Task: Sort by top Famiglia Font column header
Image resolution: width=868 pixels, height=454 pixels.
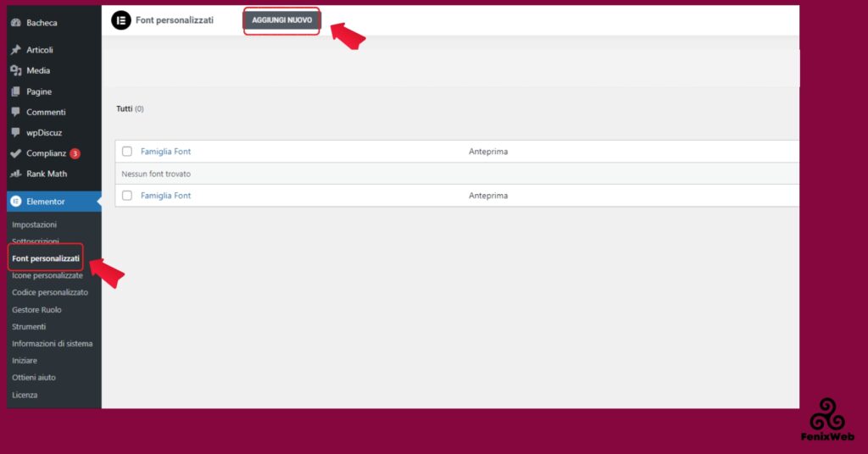Action: (165, 152)
